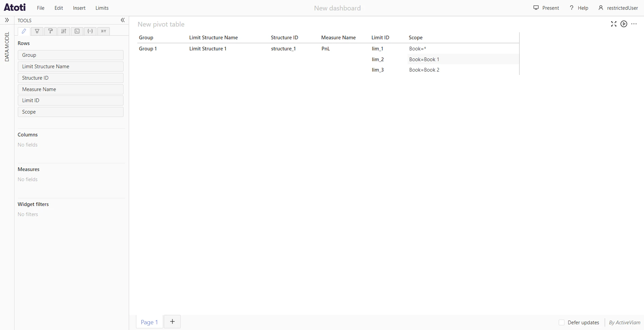The width and height of the screenshot is (644, 330).
Task: Select the Book=Book 1 scope cell
Action: point(463,59)
